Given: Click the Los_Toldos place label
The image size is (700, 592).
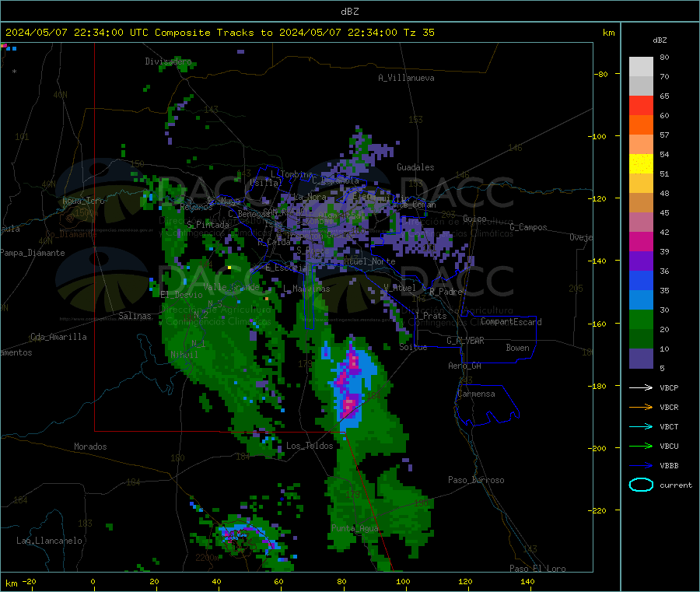Looking at the screenshot, I should click(310, 446).
